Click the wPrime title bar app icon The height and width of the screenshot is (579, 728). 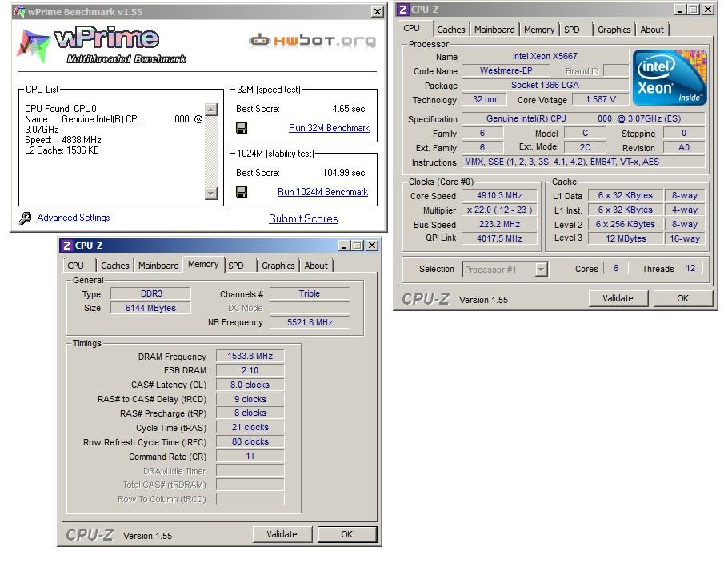click(x=19, y=12)
